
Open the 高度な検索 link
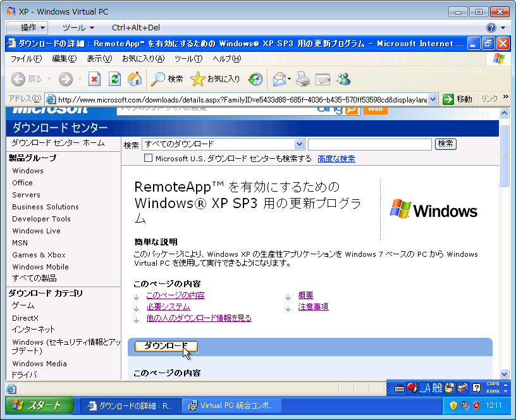(336, 159)
